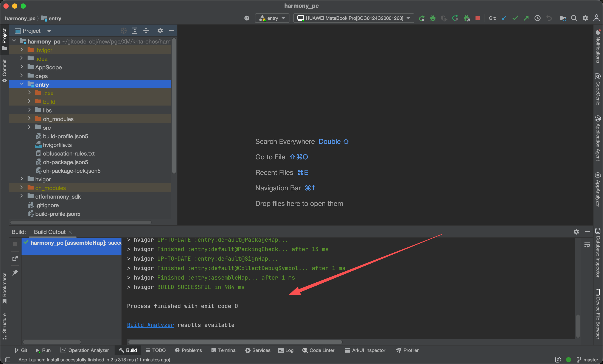Toggle soft-wrap icon in Build output
The image size is (603, 364).
587,244
